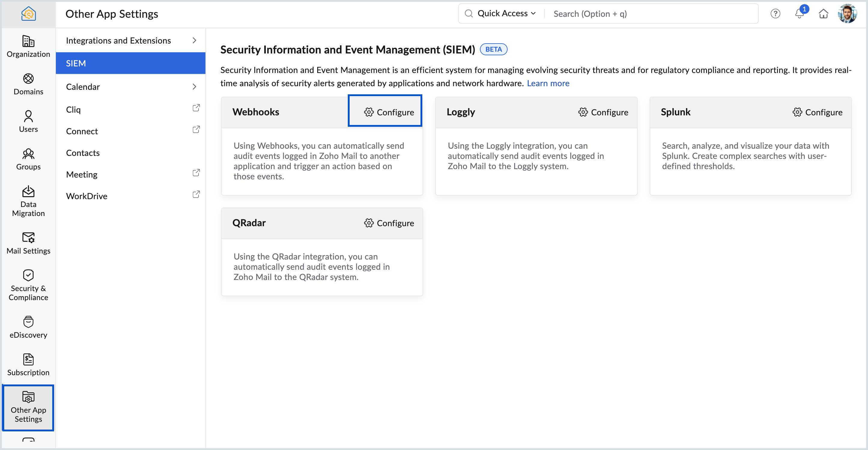Open Contacts settings
Viewport: 868px width, 450px height.
tap(83, 153)
